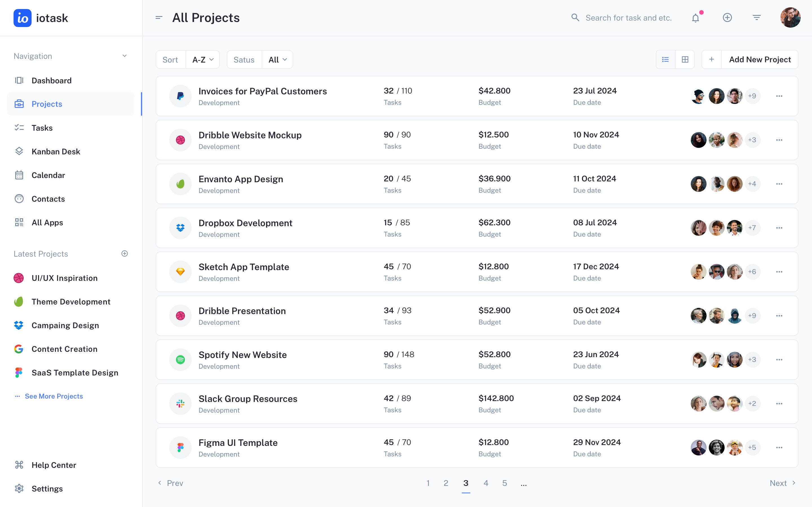Screen dimensions: 812x507
Task: Collapse sidebar using the hamburger icon
Action: coord(159,17)
